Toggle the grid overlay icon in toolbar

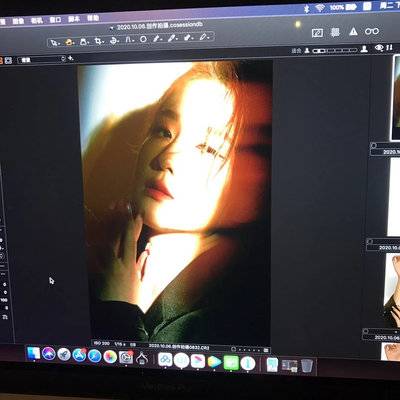coord(335,32)
